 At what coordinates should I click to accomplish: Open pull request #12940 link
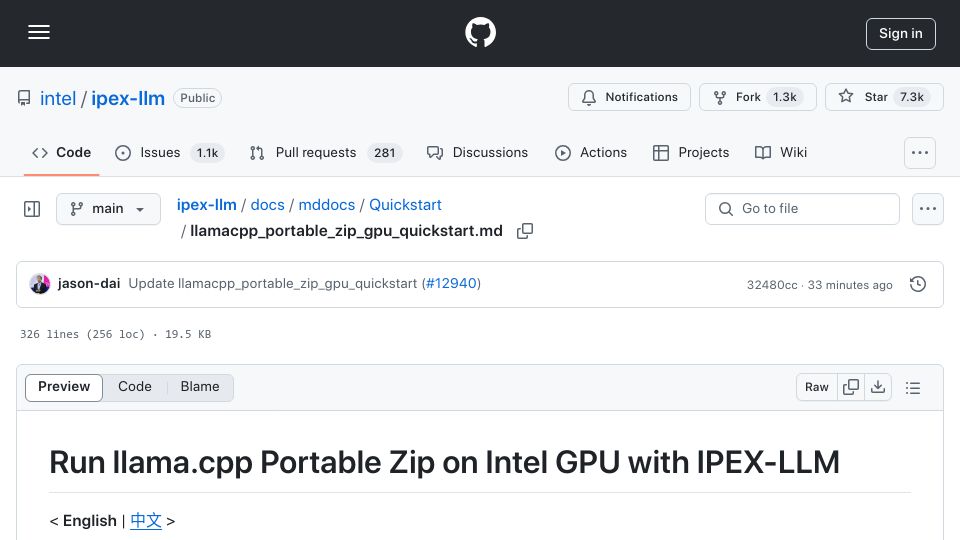(451, 283)
